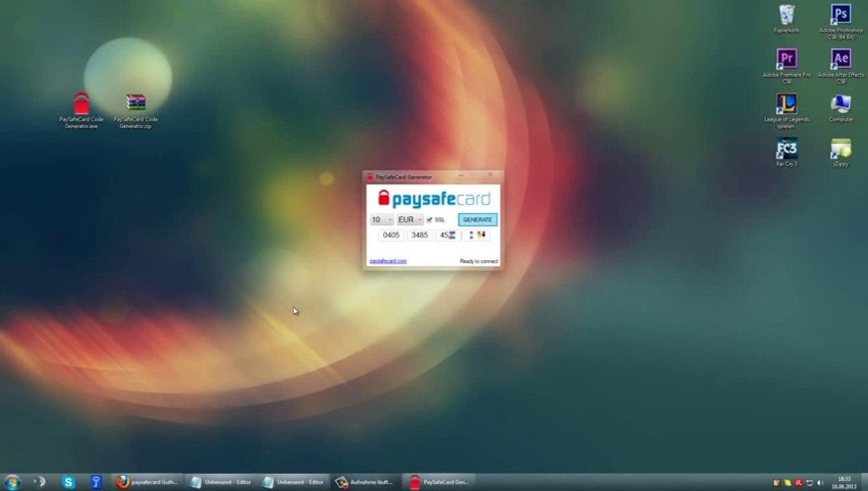Open PaySafeCard Code Generator.exe desktop icon
The width and height of the screenshot is (868, 491).
pyautogui.click(x=81, y=110)
